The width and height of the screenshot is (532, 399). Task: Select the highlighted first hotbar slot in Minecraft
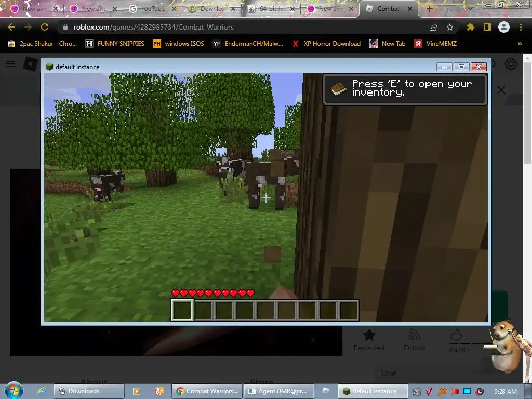point(182,310)
